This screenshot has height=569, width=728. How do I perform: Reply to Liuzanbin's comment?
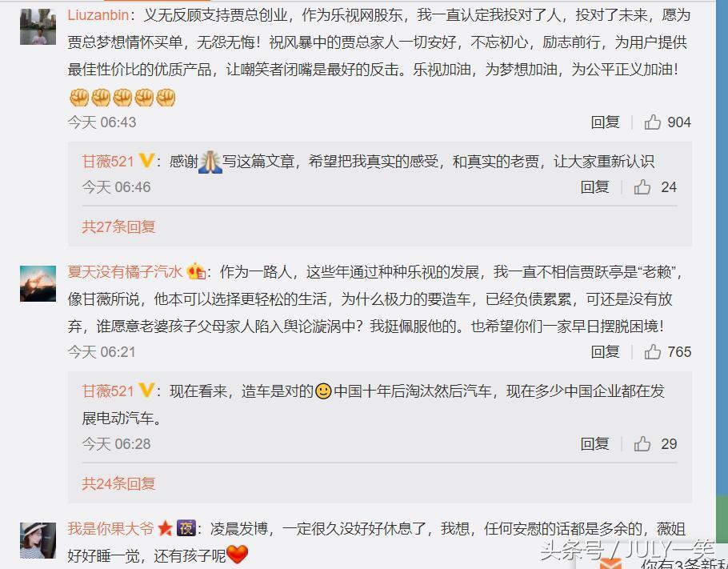point(605,122)
